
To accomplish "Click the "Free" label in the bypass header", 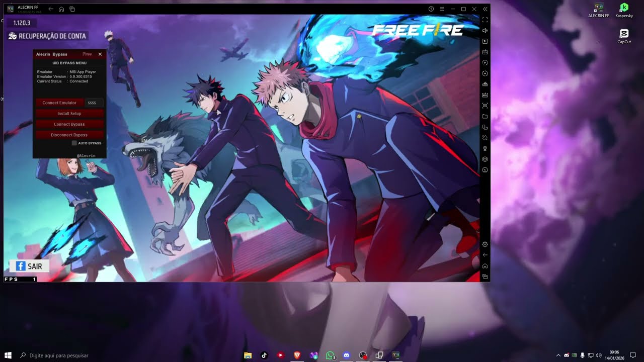I will tap(87, 54).
